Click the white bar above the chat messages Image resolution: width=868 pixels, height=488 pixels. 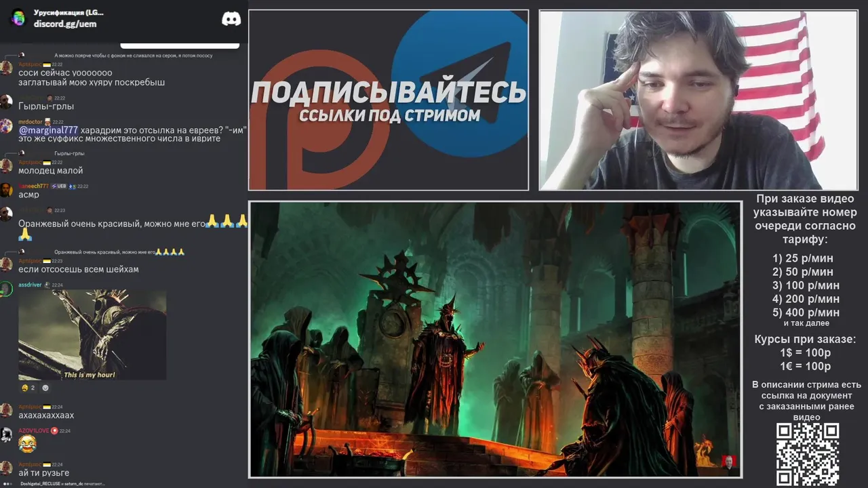pos(178,46)
